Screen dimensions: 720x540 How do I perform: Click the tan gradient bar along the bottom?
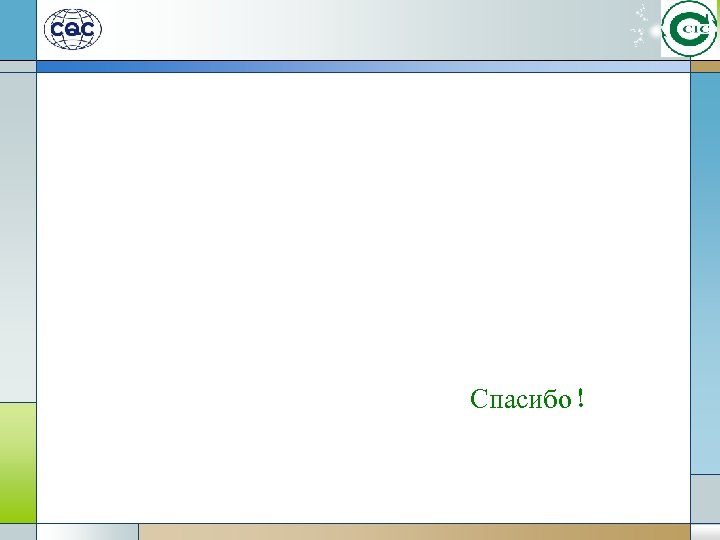click(x=414, y=532)
